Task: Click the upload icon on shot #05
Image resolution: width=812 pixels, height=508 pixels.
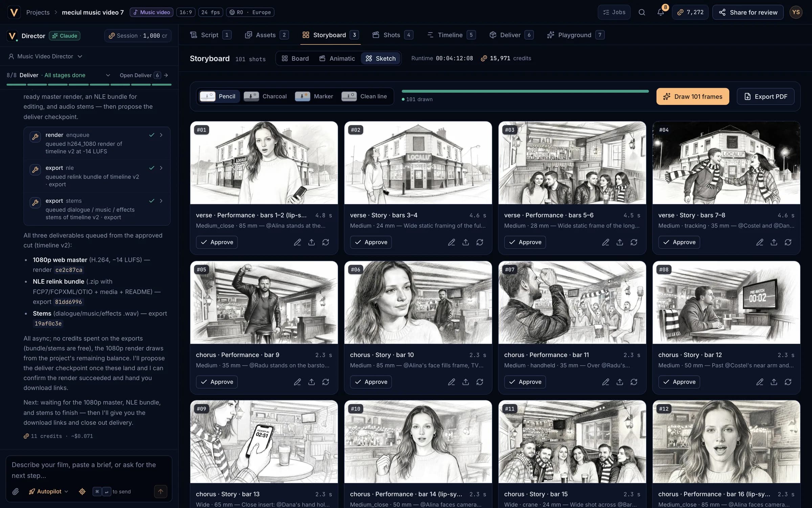Action: point(311,382)
